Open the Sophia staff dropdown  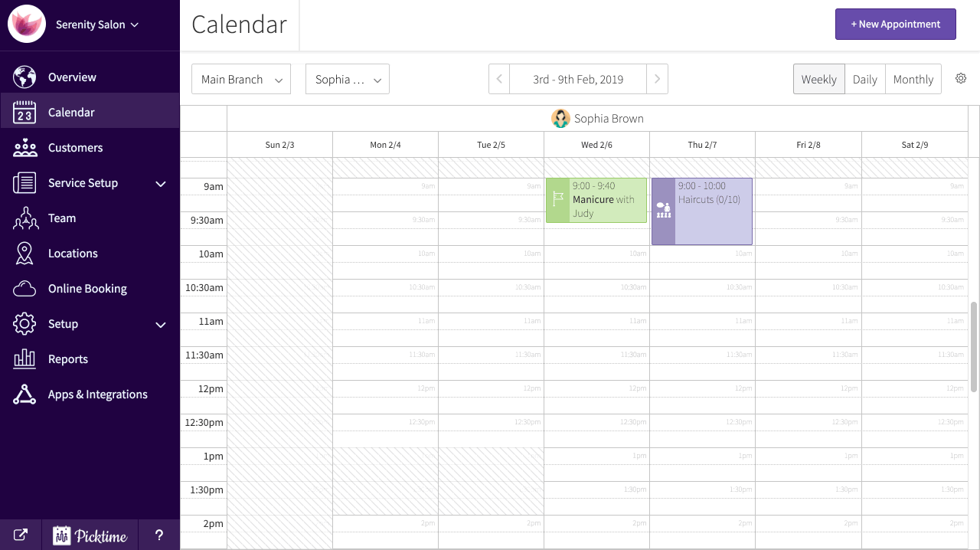347,78
